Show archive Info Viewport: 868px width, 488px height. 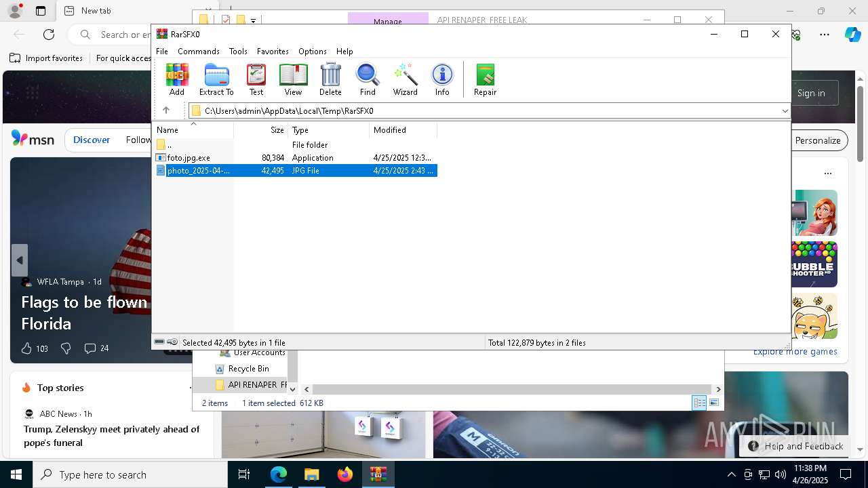click(442, 79)
